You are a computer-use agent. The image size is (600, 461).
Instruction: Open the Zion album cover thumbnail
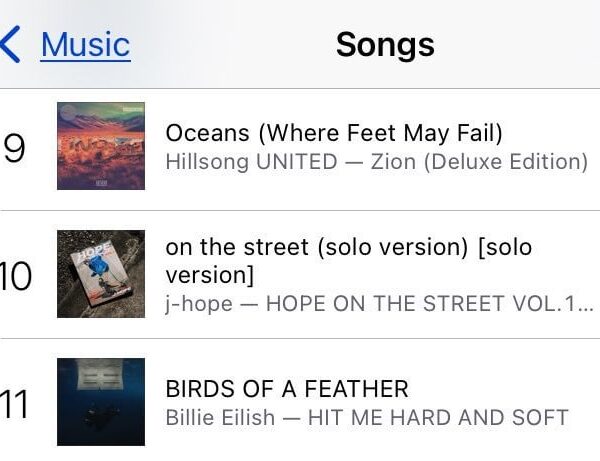(x=100, y=146)
